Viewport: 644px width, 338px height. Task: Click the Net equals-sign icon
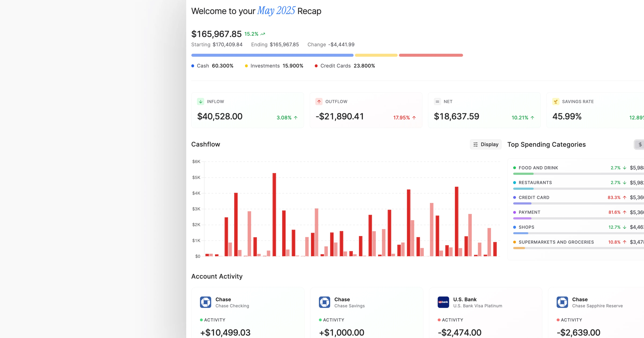[437, 102]
